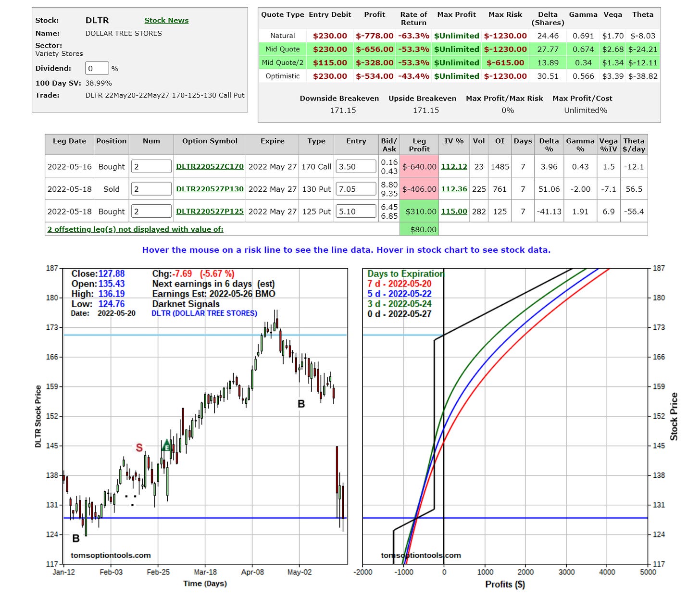The height and width of the screenshot is (597, 700).
Task: Click the Rate of Return column header
Action: click(413, 18)
